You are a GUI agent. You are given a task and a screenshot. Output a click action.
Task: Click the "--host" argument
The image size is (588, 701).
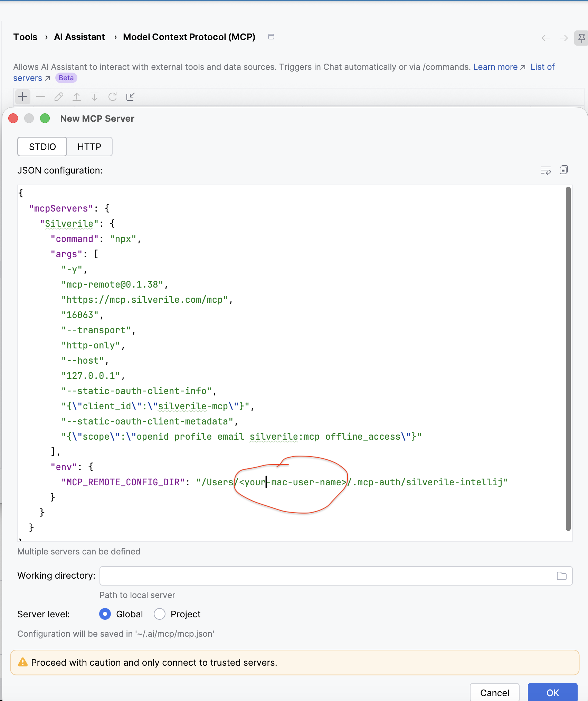click(x=83, y=361)
